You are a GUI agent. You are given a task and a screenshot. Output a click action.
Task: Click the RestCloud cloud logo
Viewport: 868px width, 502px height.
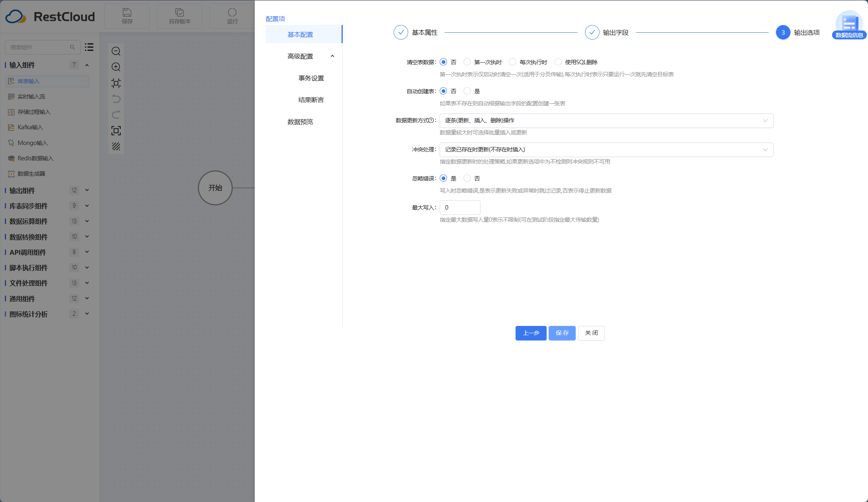[15, 17]
